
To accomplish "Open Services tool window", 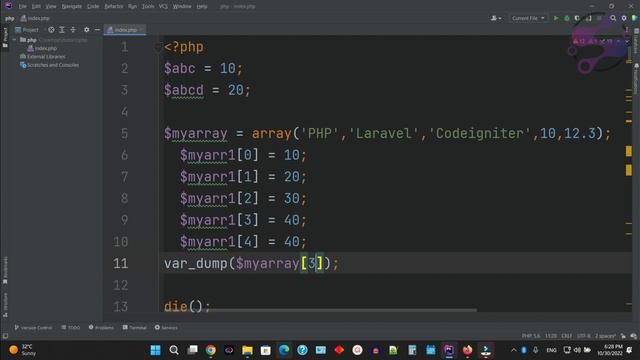I will point(166,328).
